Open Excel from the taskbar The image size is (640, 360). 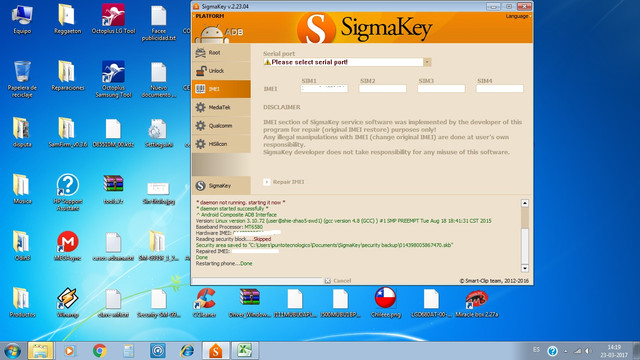pyautogui.click(x=245, y=351)
